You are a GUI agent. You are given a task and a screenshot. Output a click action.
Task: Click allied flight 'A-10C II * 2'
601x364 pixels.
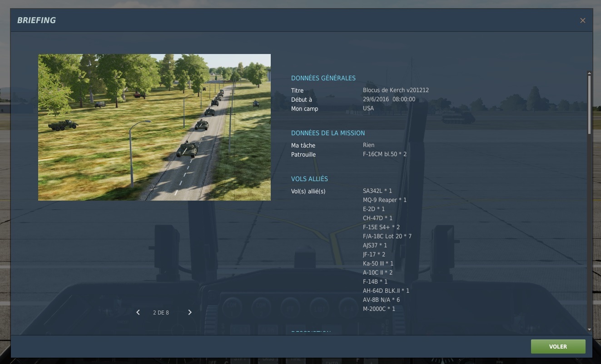click(378, 273)
